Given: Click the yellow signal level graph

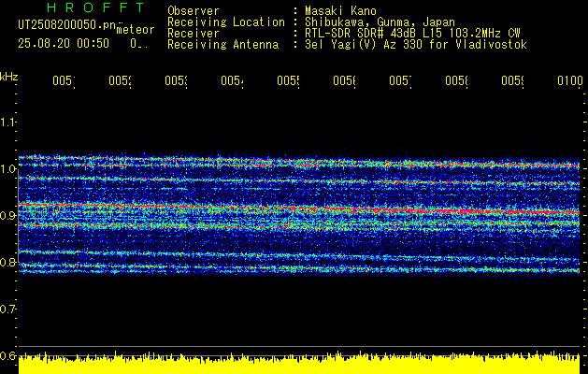Looking at the screenshot, I should [x=299, y=363].
